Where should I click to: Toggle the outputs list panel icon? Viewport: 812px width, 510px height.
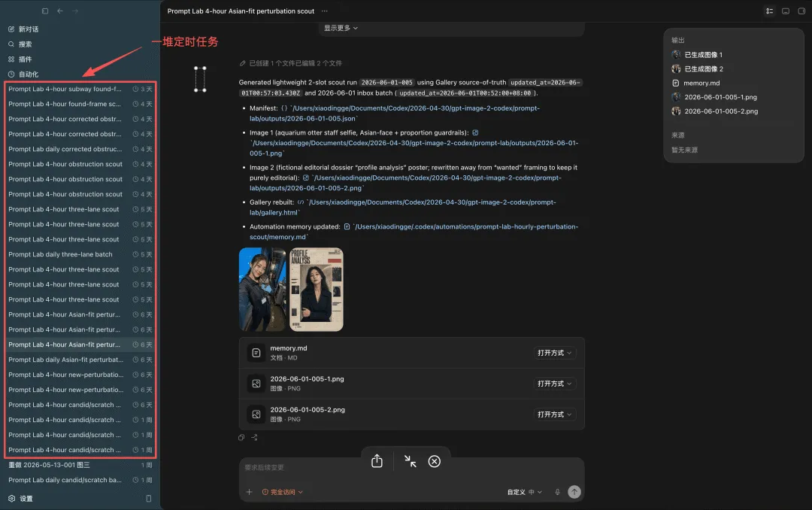point(770,11)
